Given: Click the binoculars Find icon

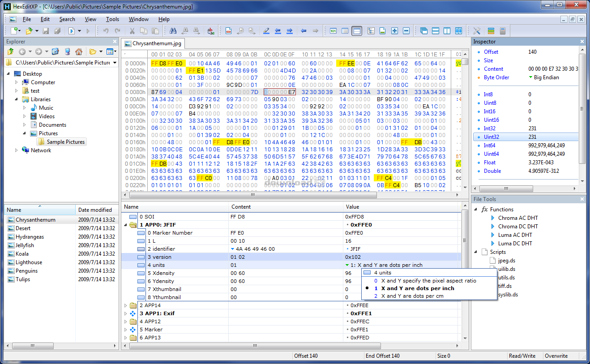Looking at the screenshot, I should coord(173,31).
